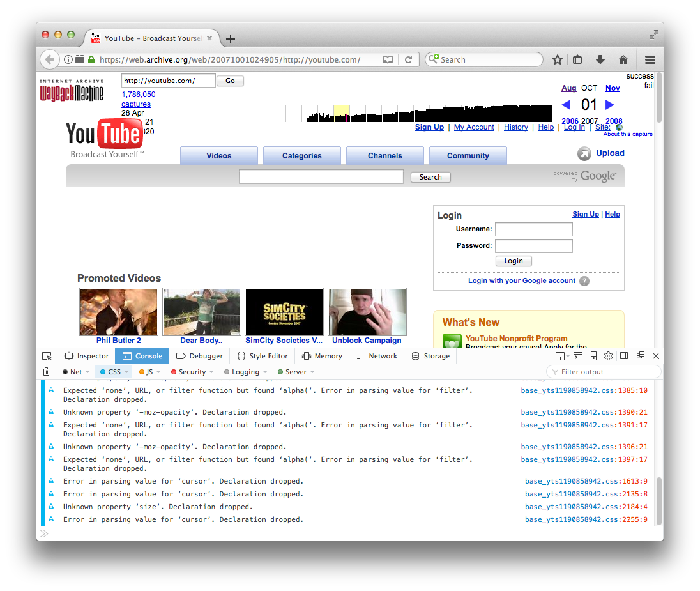Click the Upload arrow icon
This screenshot has height=591, width=700.
point(584,154)
